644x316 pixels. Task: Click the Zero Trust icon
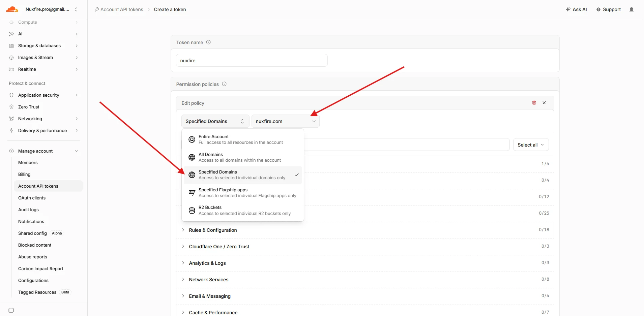(11, 107)
